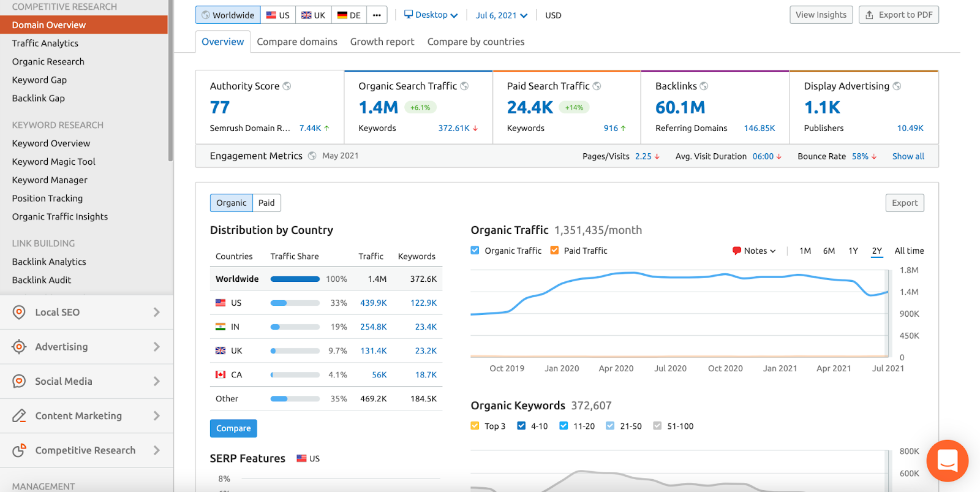The width and height of the screenshot is (980, 492).
Task: Click the Local SEO location pin icon
Action: 19,312
